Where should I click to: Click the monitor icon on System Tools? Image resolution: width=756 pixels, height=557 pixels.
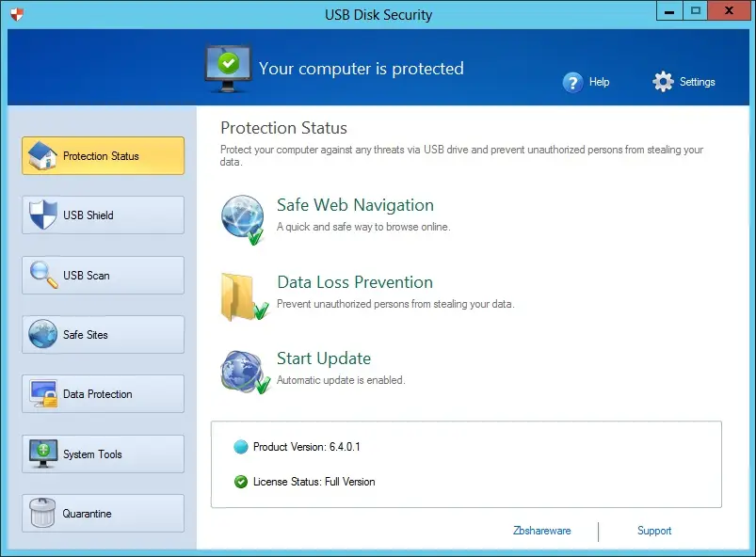point(43,454)
